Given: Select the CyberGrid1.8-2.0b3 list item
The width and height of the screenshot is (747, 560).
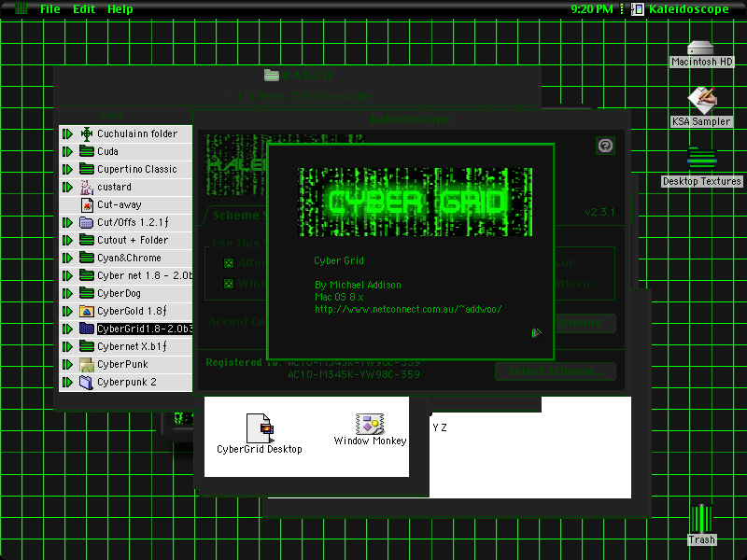Looking at the screenshot, I should tap(145, 329).
